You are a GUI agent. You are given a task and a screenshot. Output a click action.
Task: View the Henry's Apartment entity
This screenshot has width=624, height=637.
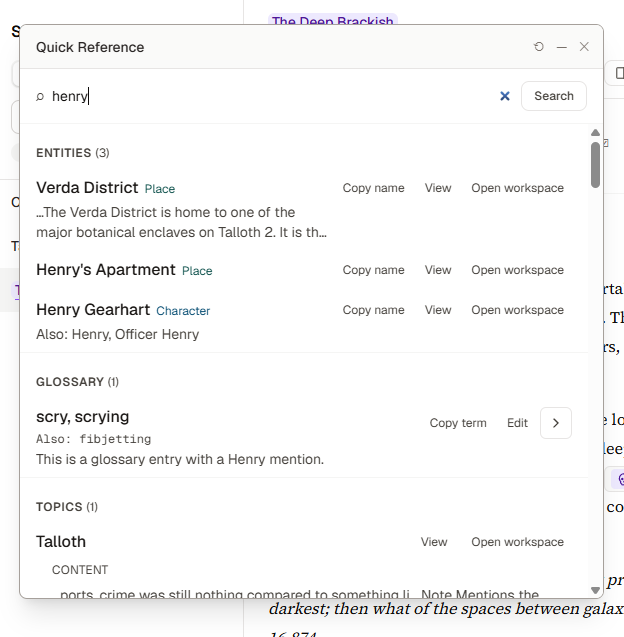pyautogui.click(x=438, y=270)
